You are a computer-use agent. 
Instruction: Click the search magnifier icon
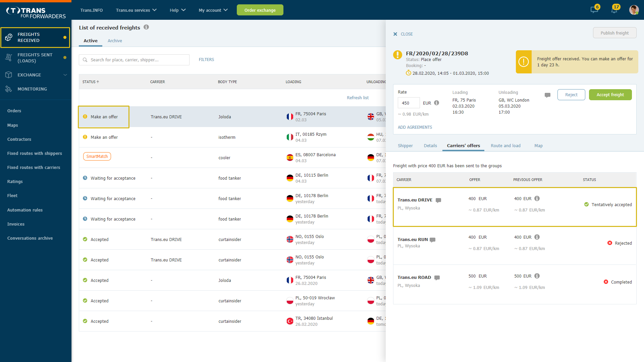click(85, 60)
